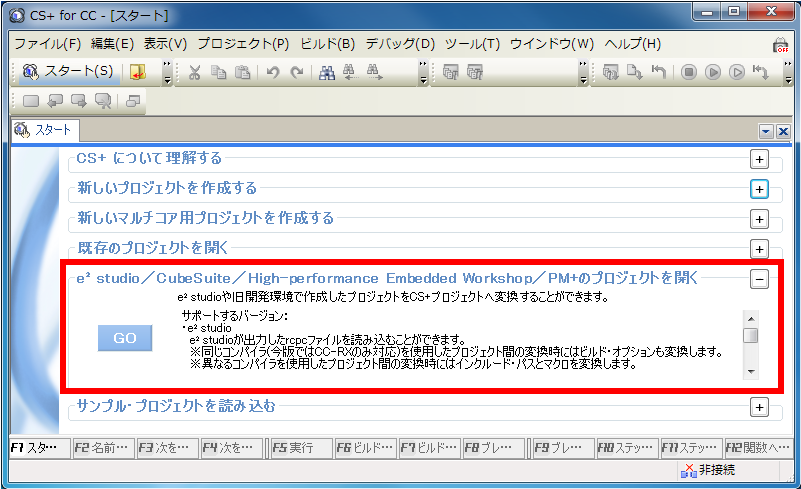
Task: Click the Copy icon in the toolbar
Action: (219, 73)
